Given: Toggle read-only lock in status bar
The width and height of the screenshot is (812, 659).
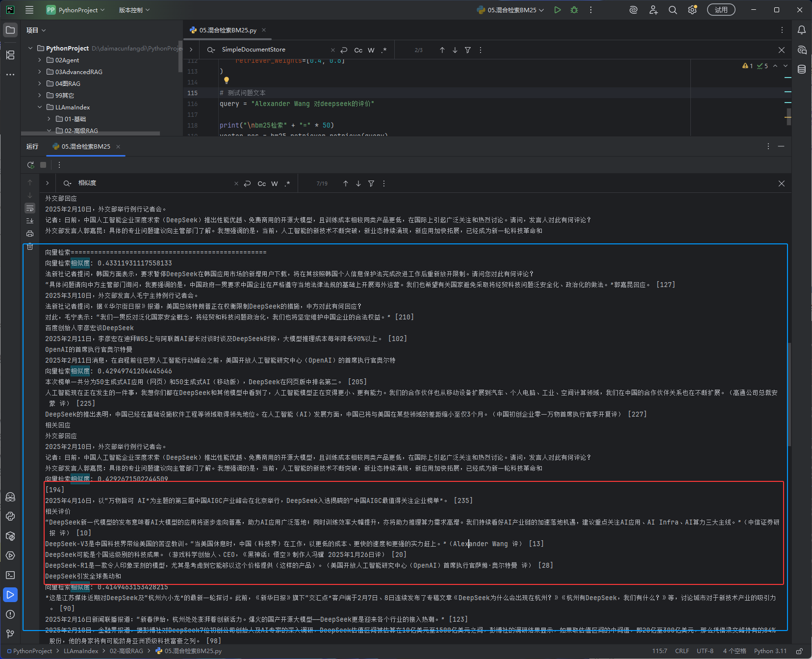Looking at the screenshot, I should coord(799,651).
